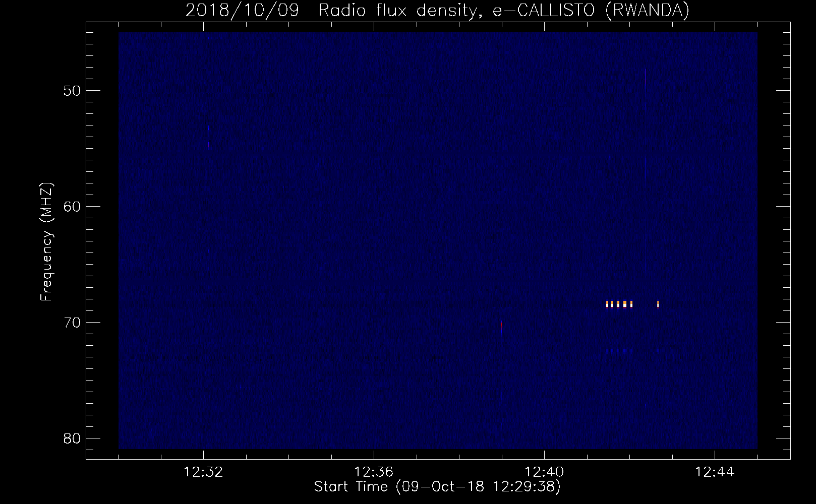816x504 pixels.
Task: Click the 80 MHz frequency tick label
Action: click(73, 438)
